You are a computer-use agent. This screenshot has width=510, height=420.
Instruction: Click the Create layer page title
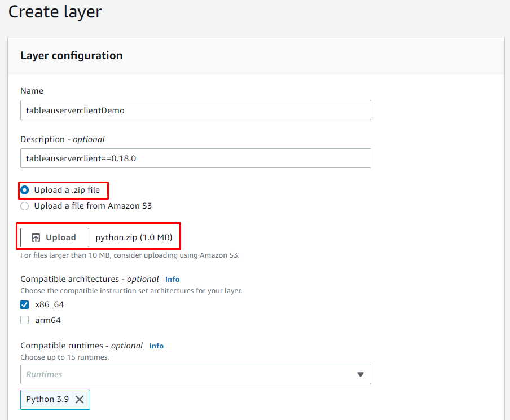tap(55, 12)
